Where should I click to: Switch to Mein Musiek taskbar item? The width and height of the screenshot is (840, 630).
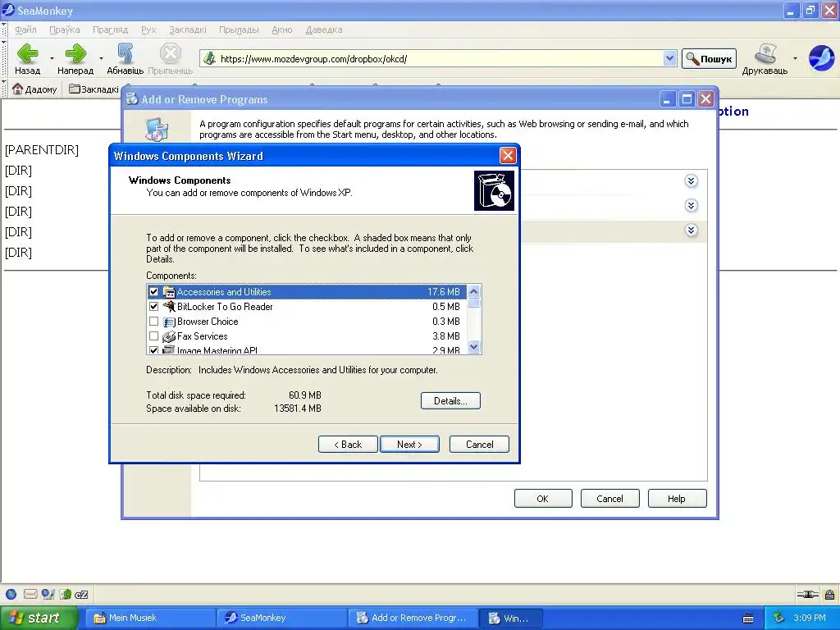(150, 619)
